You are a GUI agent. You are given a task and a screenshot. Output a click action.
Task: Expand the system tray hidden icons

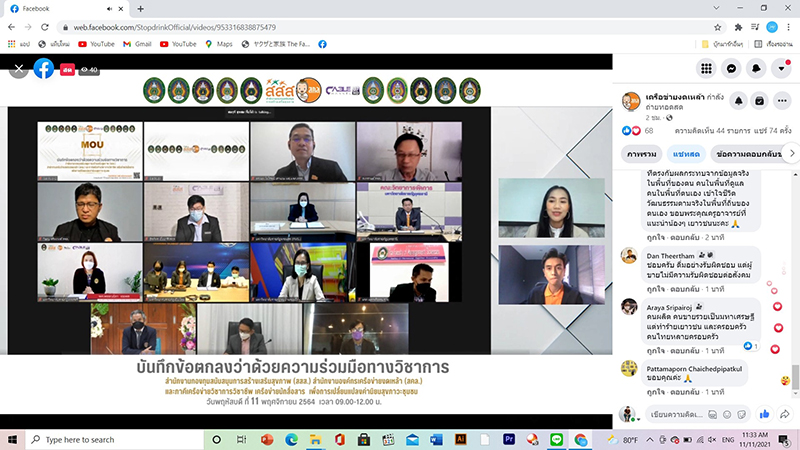(x=649, y=439)
